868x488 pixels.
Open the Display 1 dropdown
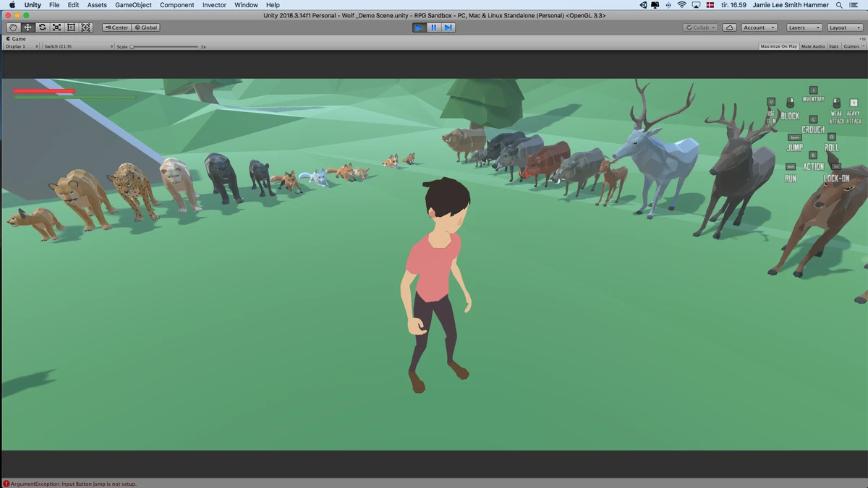coord(21,46)
